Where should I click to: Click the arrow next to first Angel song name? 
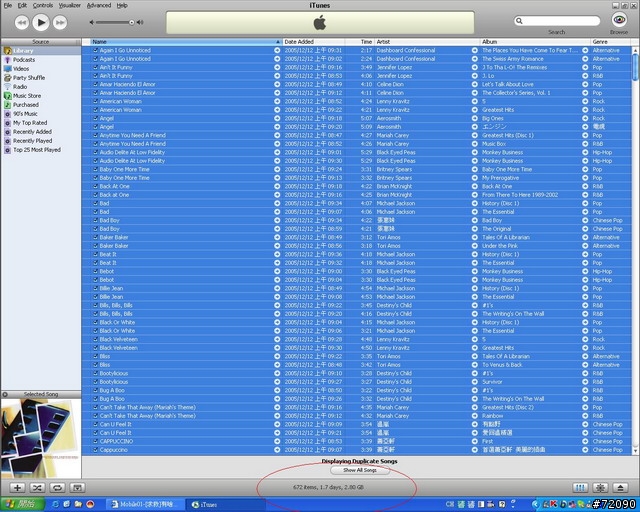[277, 118]
